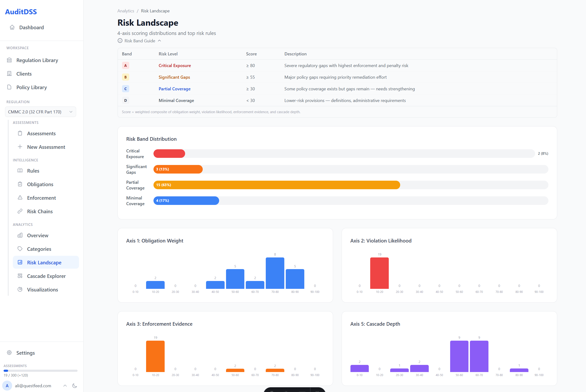Open Risk Chains link icon
The width and height of the screenshot is (586, 392).
click(x=20, y=211)
